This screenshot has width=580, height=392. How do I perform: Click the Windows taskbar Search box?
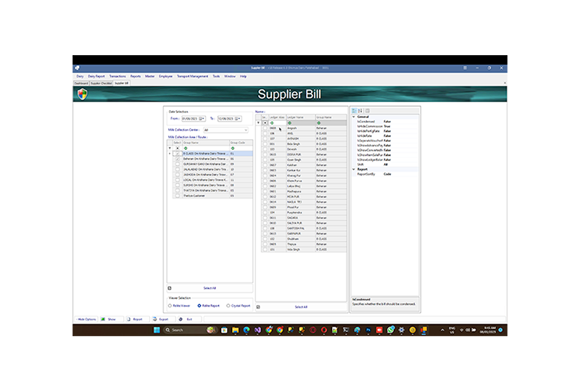[184, 330]
